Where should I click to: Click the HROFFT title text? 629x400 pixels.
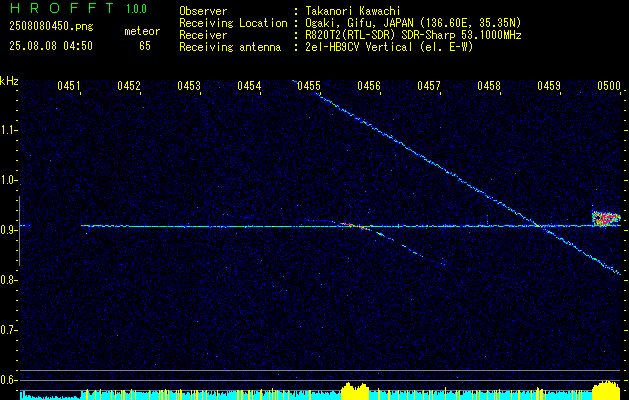[62, 8]
